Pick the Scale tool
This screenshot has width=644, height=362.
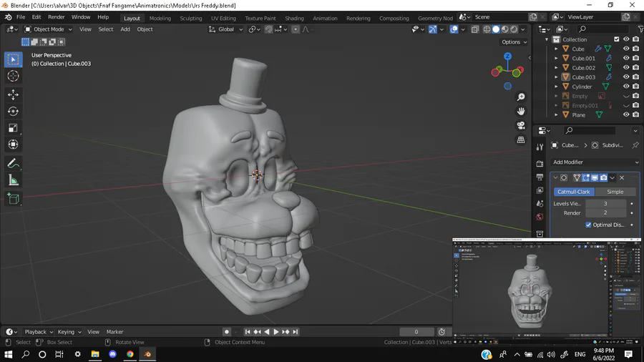(x=13, y=127)
